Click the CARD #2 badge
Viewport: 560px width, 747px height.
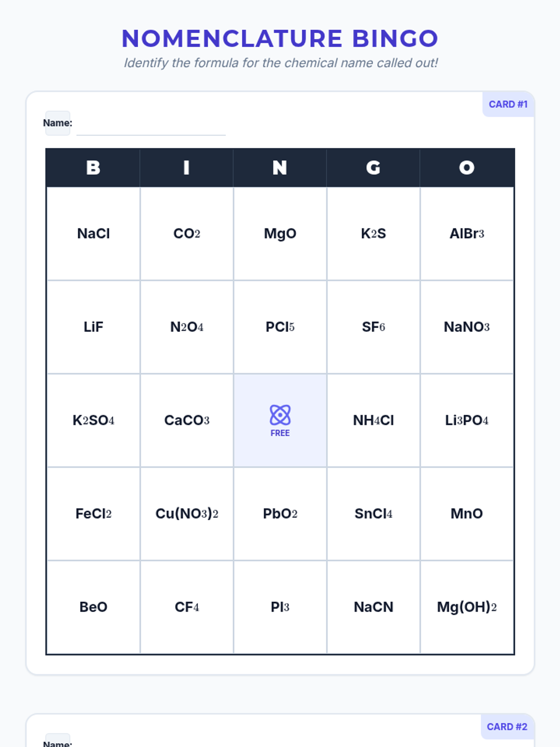pos(507,726)
